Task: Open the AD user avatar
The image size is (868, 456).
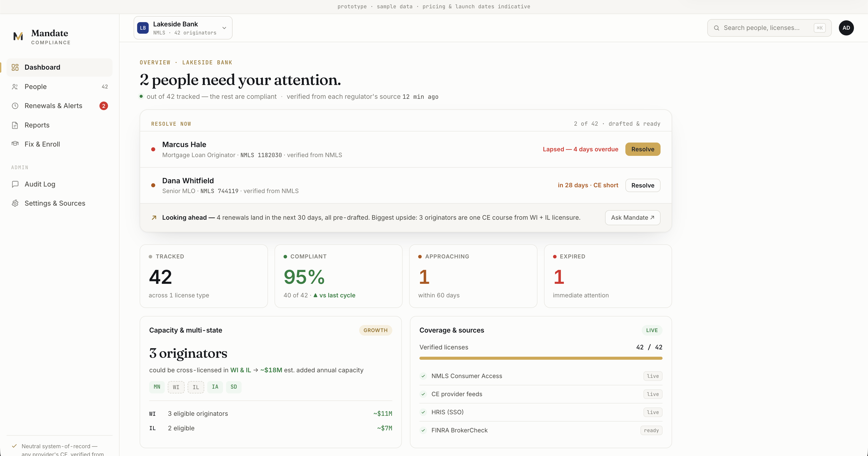Action: coord(846,28)
